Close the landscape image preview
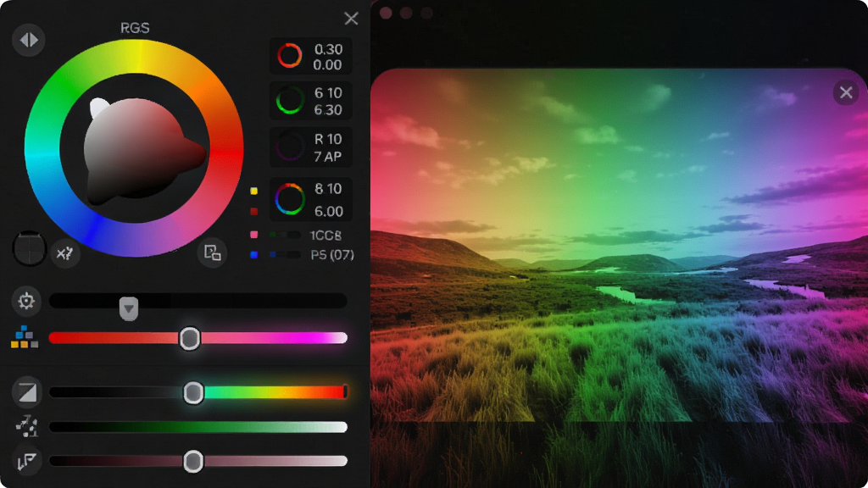This screenshot has width=868, height=488. click(846, 92)
